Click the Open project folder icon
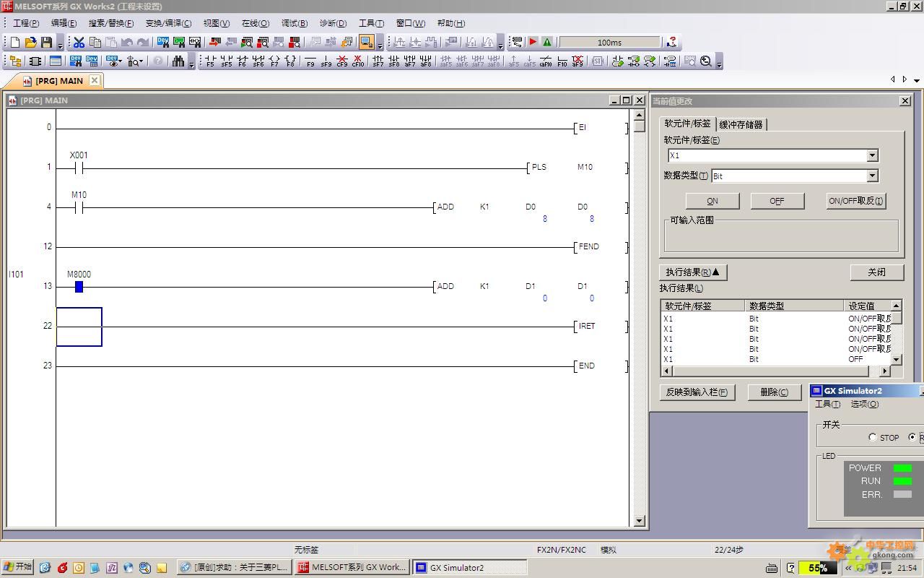 [x=30, y=43]
